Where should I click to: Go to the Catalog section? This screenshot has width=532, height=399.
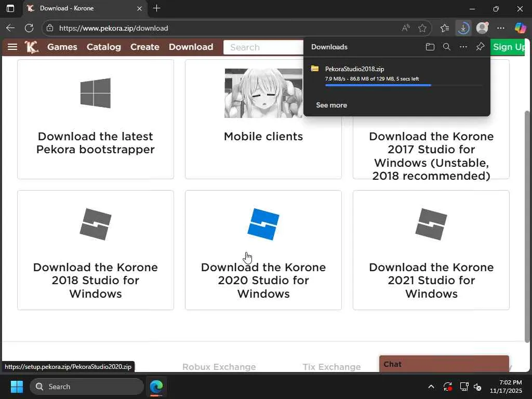tap(104, 47)
